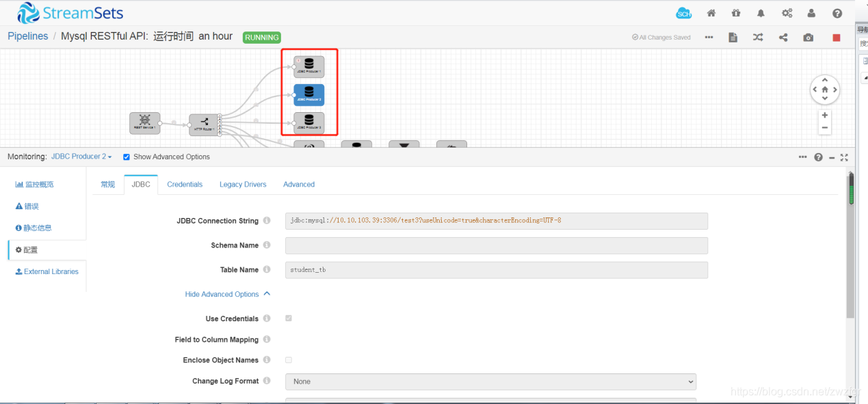Select the JDBC Producer 1 stage
Screen dimensions: 868x404
click(309, 66)
